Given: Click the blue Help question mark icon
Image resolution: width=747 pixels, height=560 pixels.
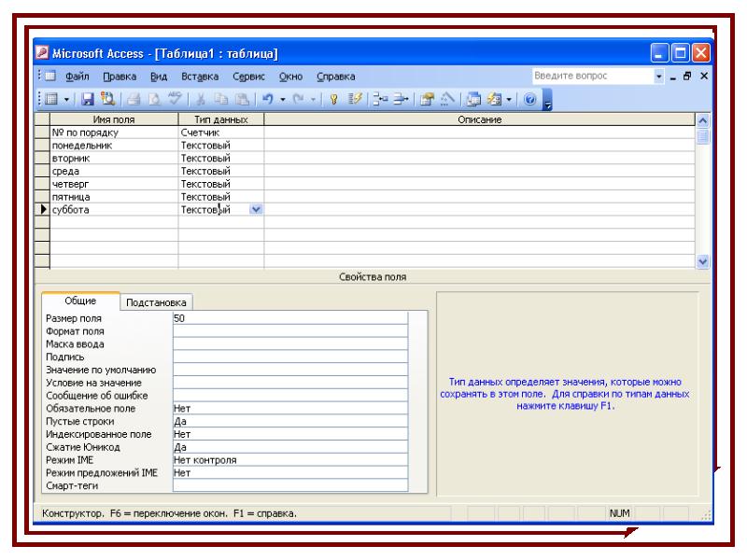Looking at the screenshot, I should [529, 97].
